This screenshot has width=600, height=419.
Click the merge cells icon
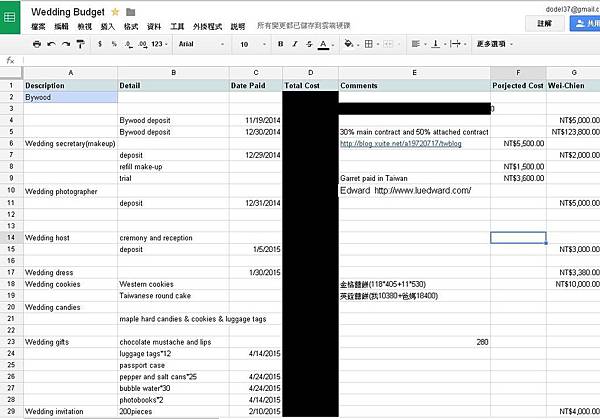390,44
